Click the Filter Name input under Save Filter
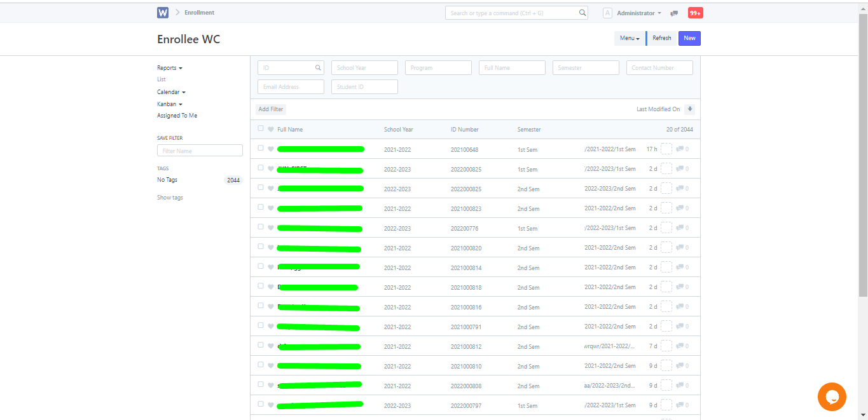This screenshot has height=420, width=868. pos(200,151)
